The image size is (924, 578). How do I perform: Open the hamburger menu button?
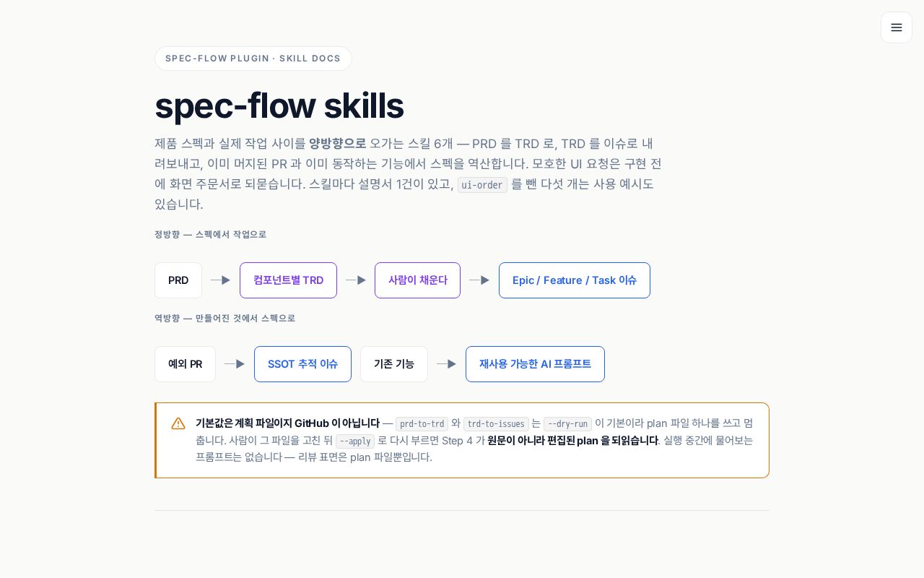coord(897,27)
